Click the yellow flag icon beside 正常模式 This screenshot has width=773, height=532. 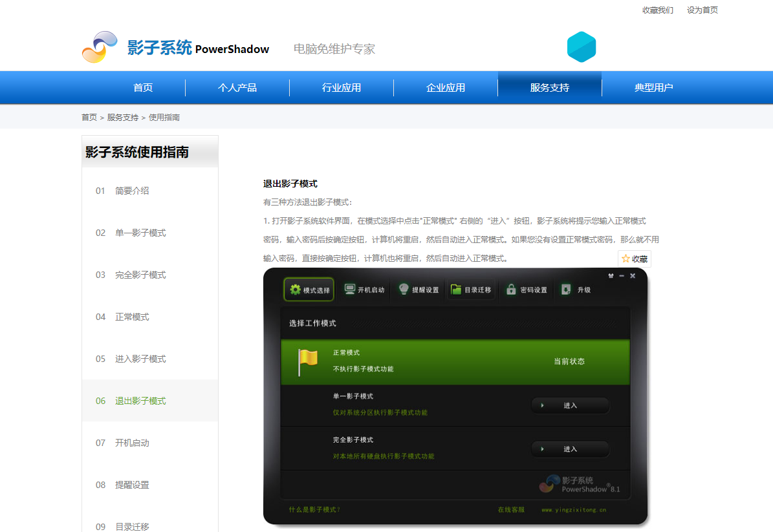[307, 360]
